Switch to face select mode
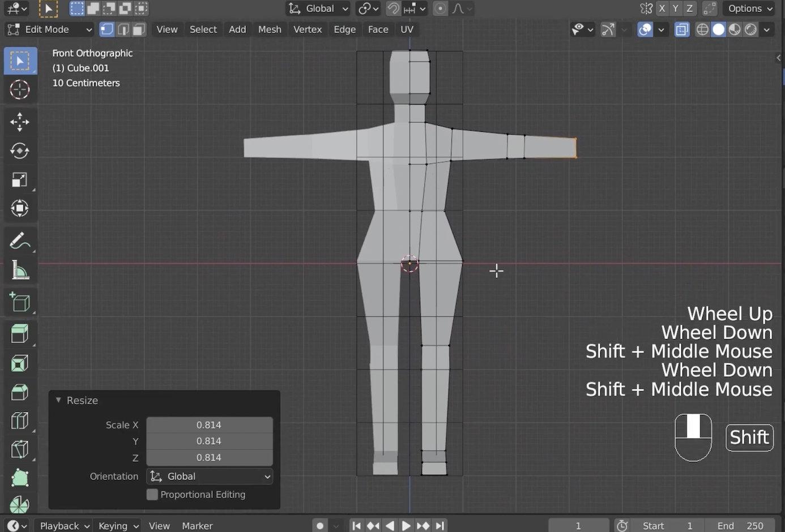The height and width of the screenshot is (532, 785). coord(139,29)
